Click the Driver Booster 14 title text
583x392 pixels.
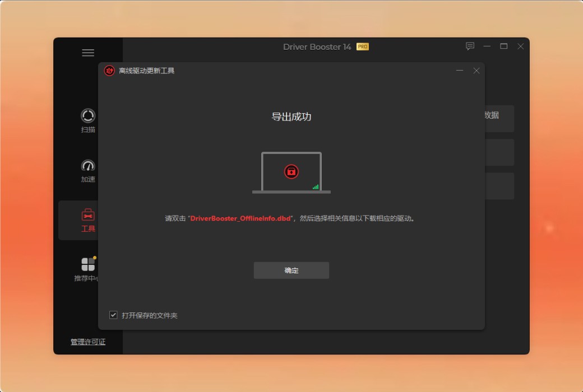click(317, 47)
